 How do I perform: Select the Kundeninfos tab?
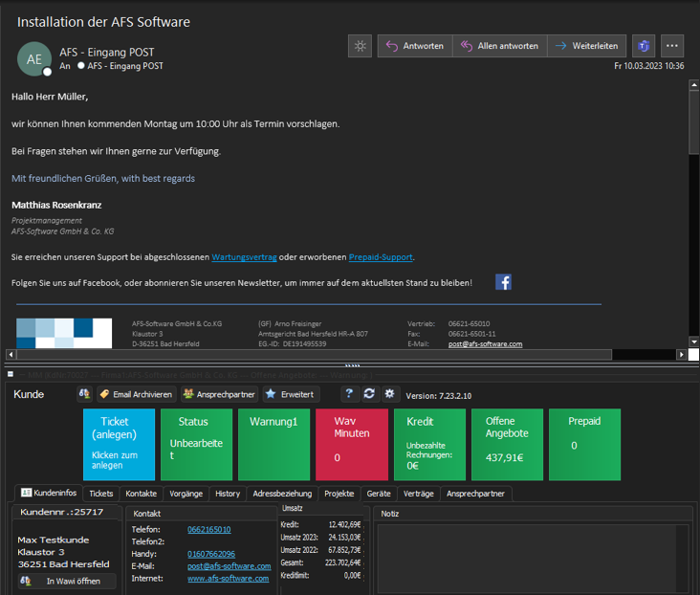click(x=49, y=493)
